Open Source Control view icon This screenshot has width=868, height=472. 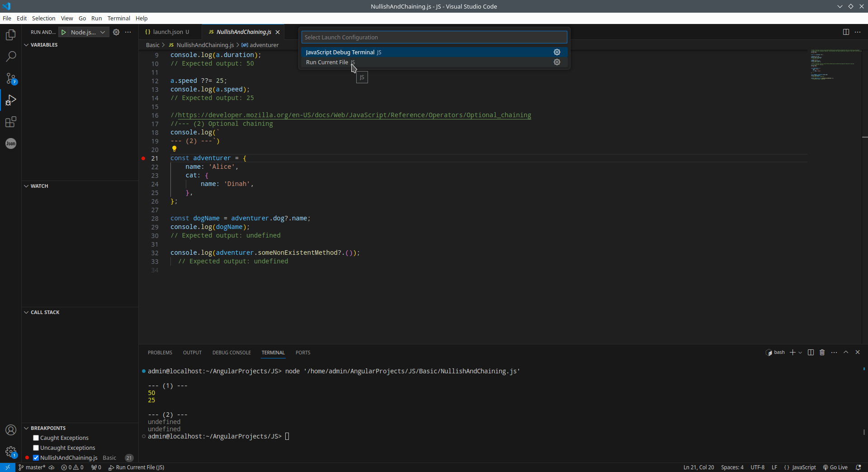[11, 78]
